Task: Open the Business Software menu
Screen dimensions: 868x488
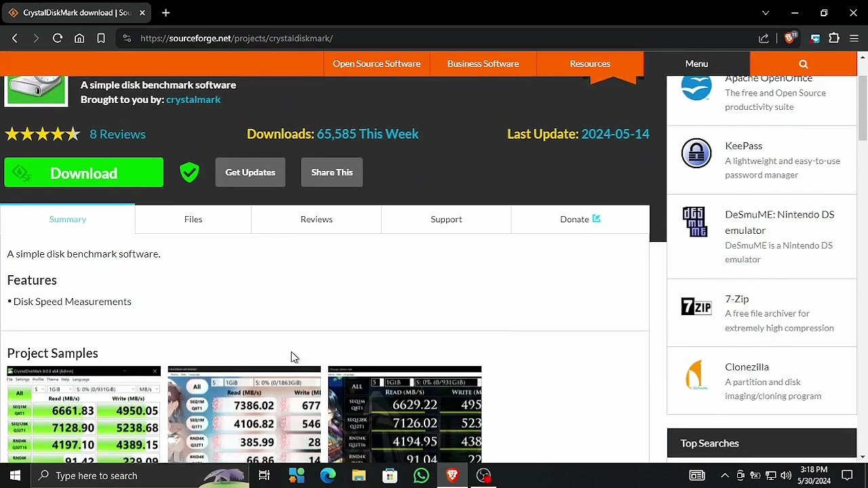Action: pos(483,64)
